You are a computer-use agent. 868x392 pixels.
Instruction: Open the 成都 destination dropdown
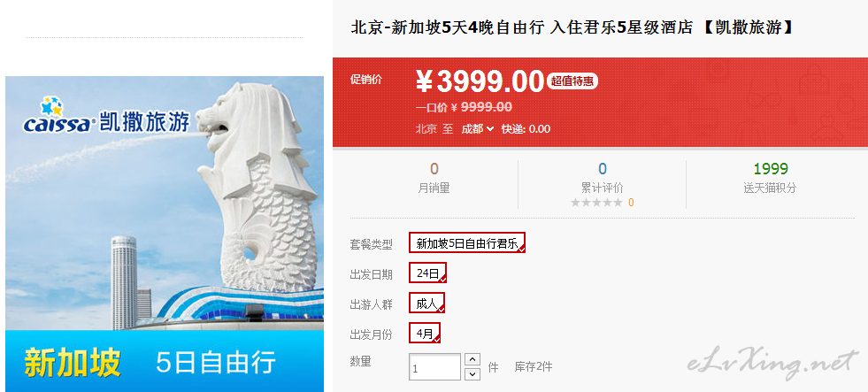477,129
